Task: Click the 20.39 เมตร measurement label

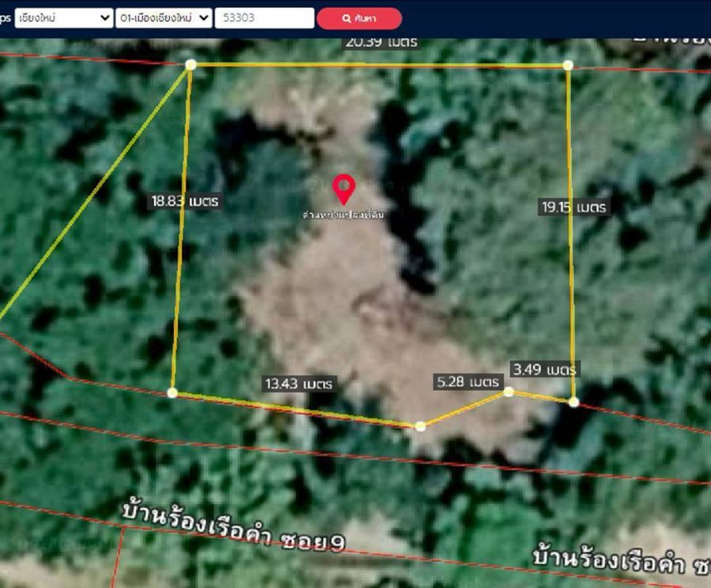Action: (x=382, y=43)
